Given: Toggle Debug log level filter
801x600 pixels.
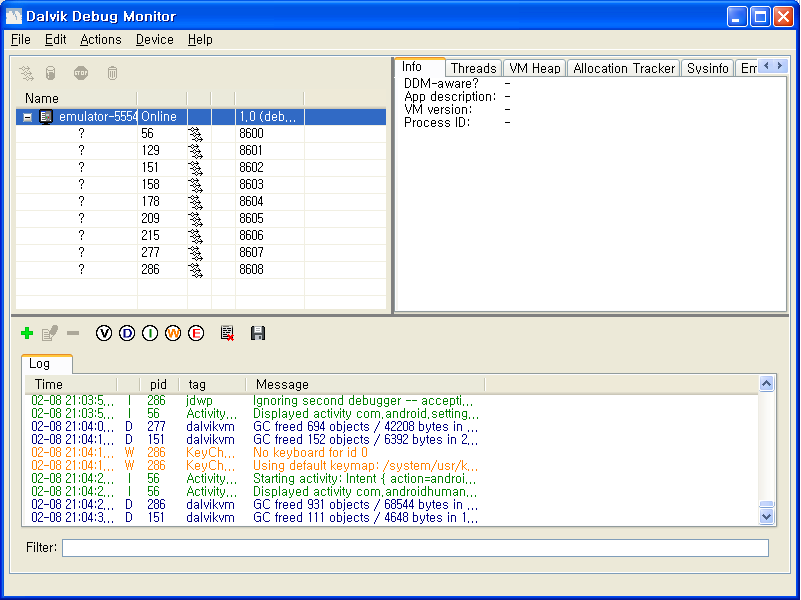Looking at the screenshot, I should coord(127,333).
